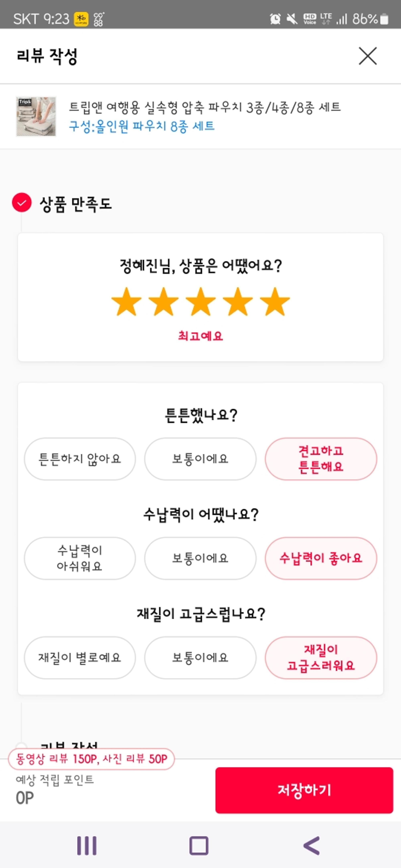The image size is (401, 868).
Task: Tap the first rating star
Action: click(127, 301)
